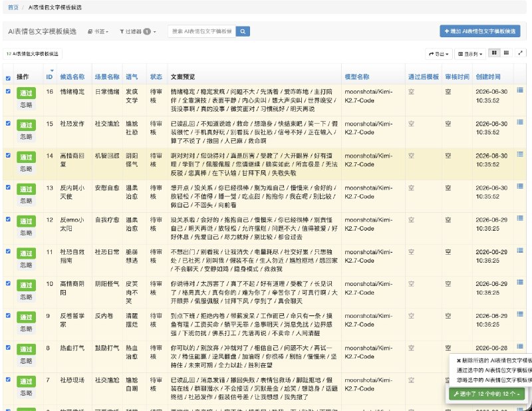Click 忽略 button for row 8
532x411 pixels.
coord(26,360)
